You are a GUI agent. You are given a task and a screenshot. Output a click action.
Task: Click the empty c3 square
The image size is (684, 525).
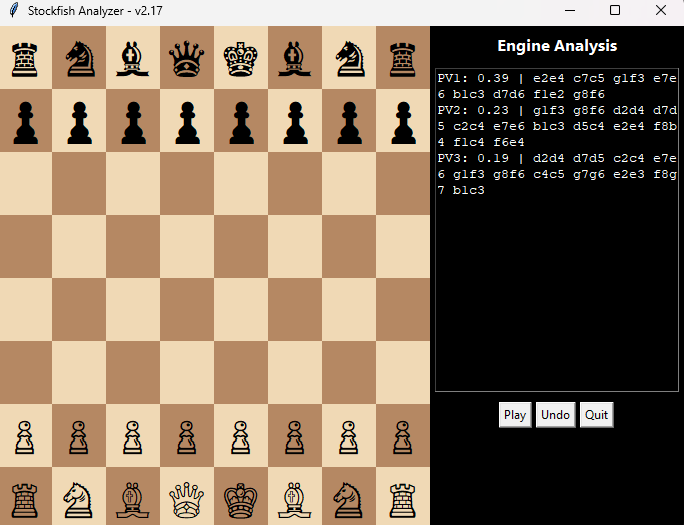tap(133, 372)
